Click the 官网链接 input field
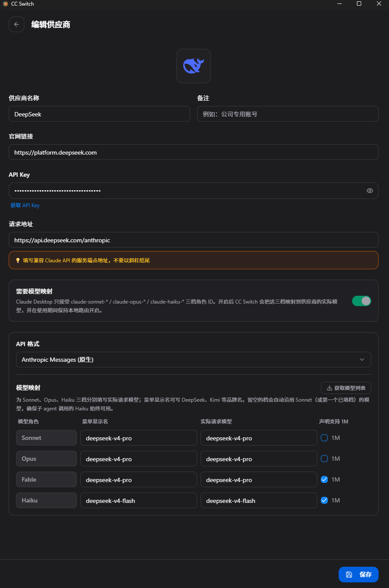 pyautogui.click(x=194, y=152)
